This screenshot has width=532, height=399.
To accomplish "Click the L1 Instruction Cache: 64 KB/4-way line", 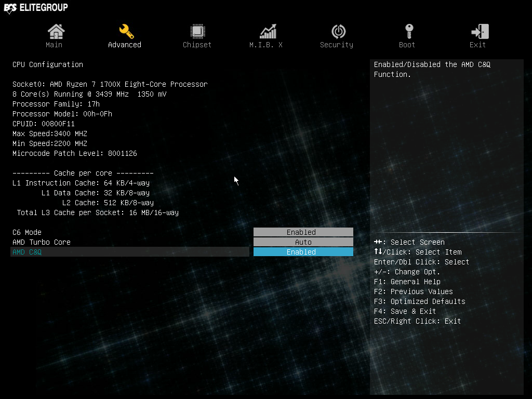I will click(x=81, y=183).
